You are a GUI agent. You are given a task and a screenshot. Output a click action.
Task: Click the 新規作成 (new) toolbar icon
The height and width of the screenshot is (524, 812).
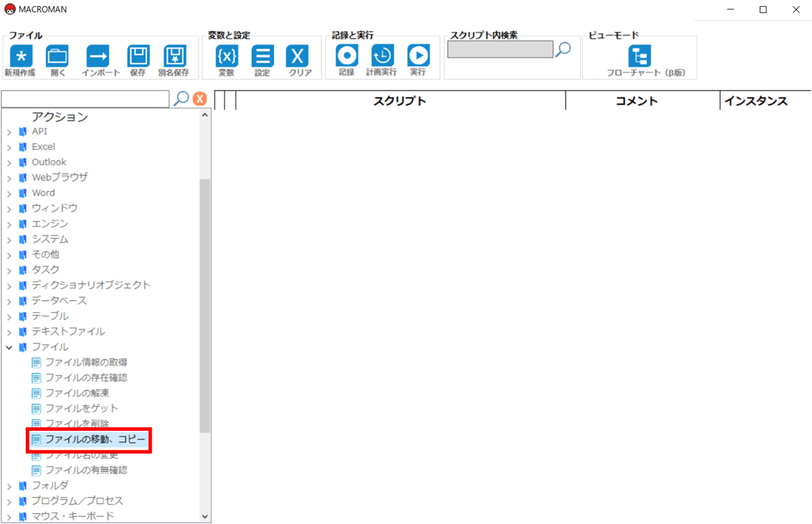pos(21,55)
